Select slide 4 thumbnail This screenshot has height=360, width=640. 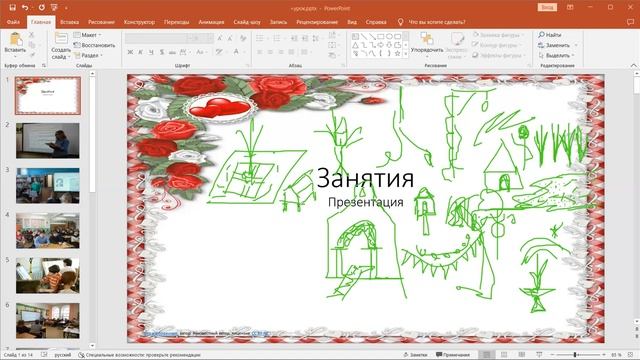pyautogui.click(x=48, y=231)
